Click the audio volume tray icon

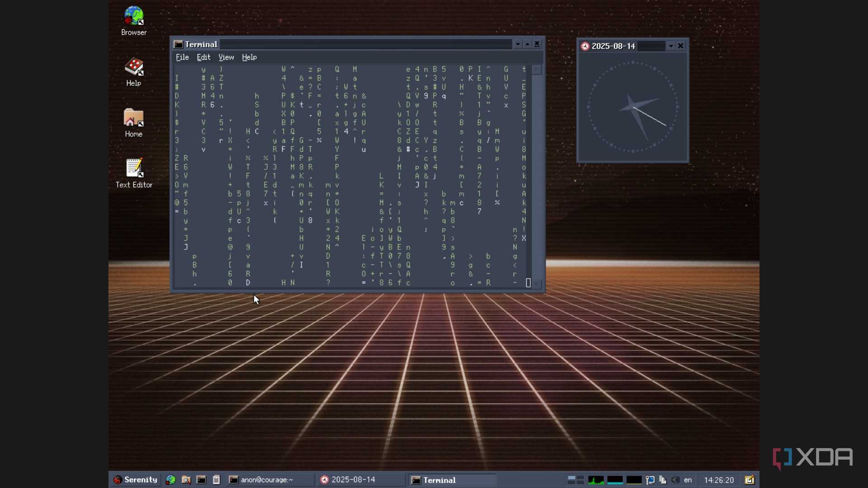pos(675,480)
